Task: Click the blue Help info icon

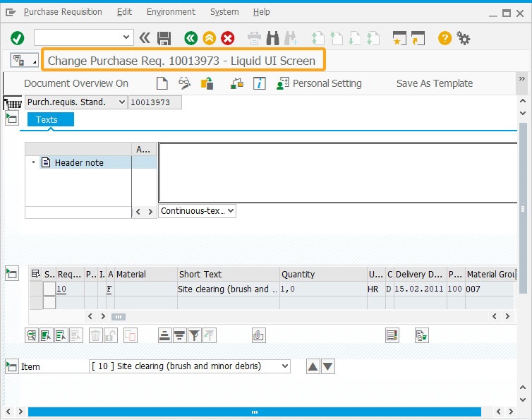Action: tap(260, 83)
